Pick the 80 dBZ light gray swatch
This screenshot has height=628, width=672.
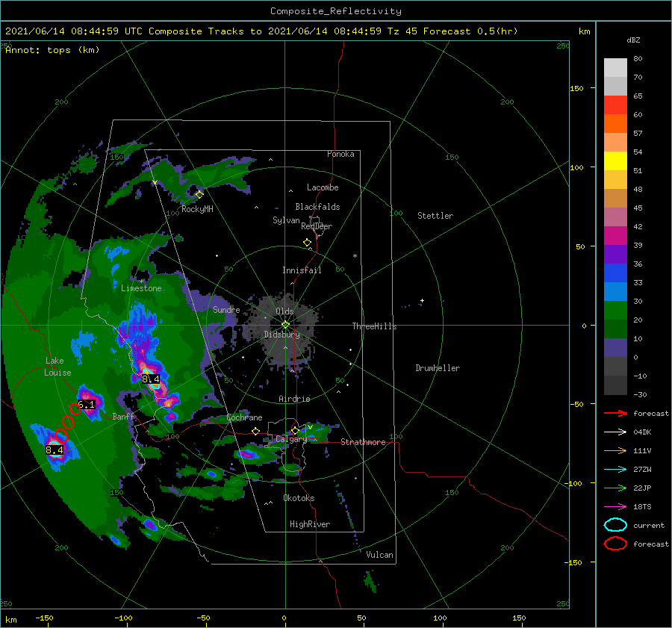tap(615, 68)
